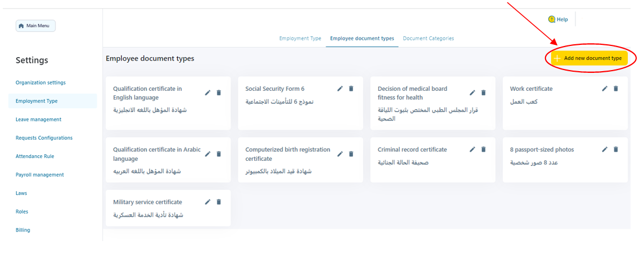Delete the Military service certificate document type
Screen dimensions: 644x255
click(x=219, y=202)
